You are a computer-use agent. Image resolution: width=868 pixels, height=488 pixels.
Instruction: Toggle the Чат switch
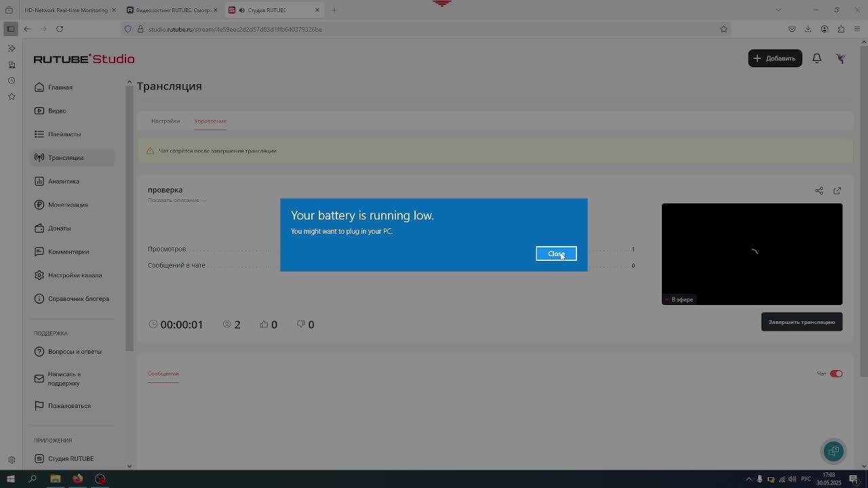tap(836, 373)
